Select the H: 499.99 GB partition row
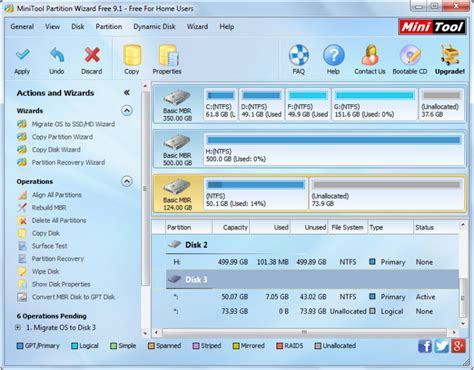474x370 pixels. [x=312, y=262]
